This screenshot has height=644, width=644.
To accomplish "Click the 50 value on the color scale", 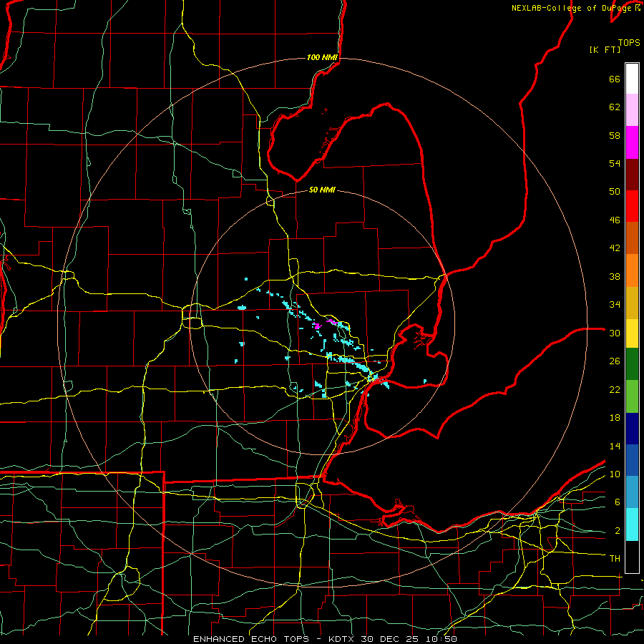I will coord(615,192).
